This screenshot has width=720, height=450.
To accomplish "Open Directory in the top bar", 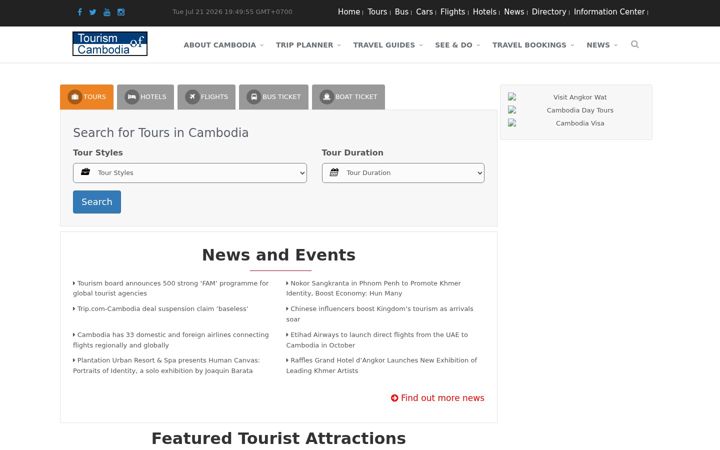I will [x=549, y=12].
